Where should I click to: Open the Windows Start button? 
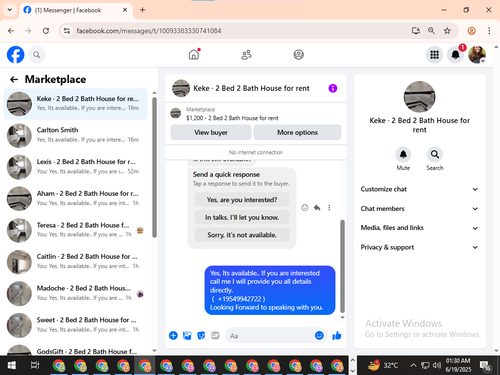coord(12,366)
